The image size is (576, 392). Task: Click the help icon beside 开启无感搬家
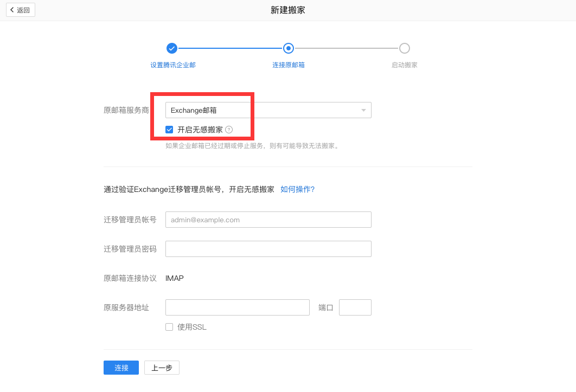(229, 130)
